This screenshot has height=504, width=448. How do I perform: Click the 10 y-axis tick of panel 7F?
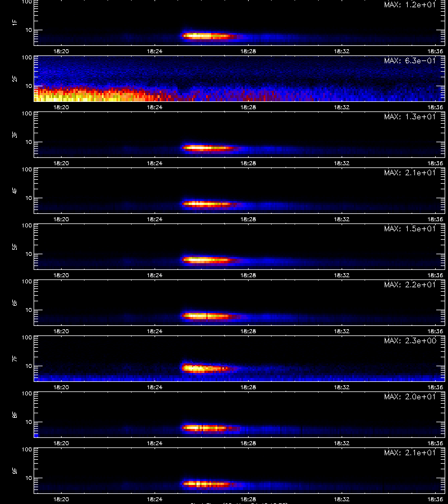point(29,366)
